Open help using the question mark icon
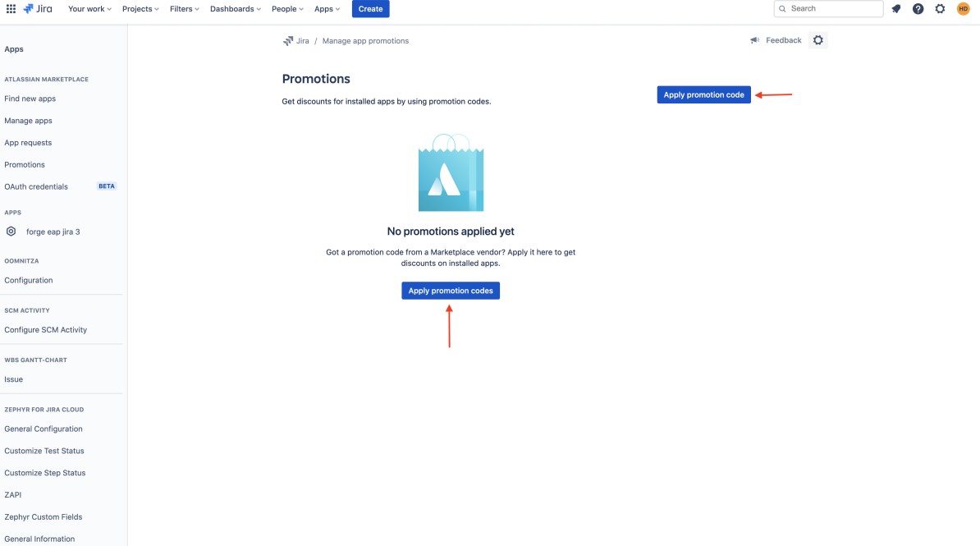The image size is (980, 546). pos(917,9)
